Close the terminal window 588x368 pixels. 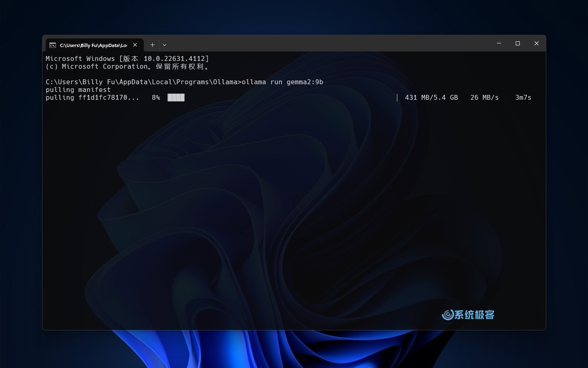click(537, 43)
